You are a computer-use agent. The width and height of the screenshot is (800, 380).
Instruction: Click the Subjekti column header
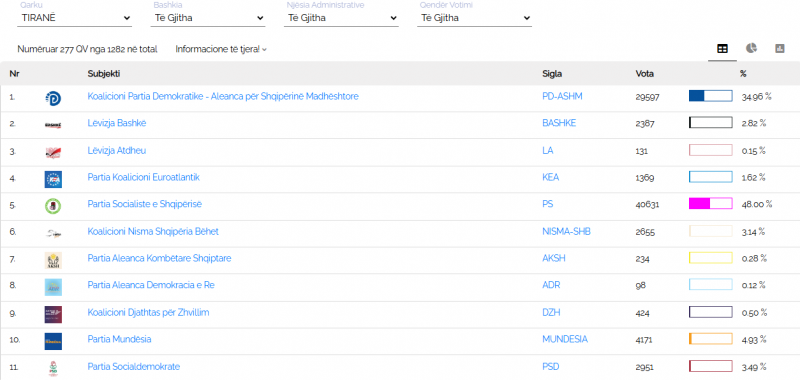[104, 74]
